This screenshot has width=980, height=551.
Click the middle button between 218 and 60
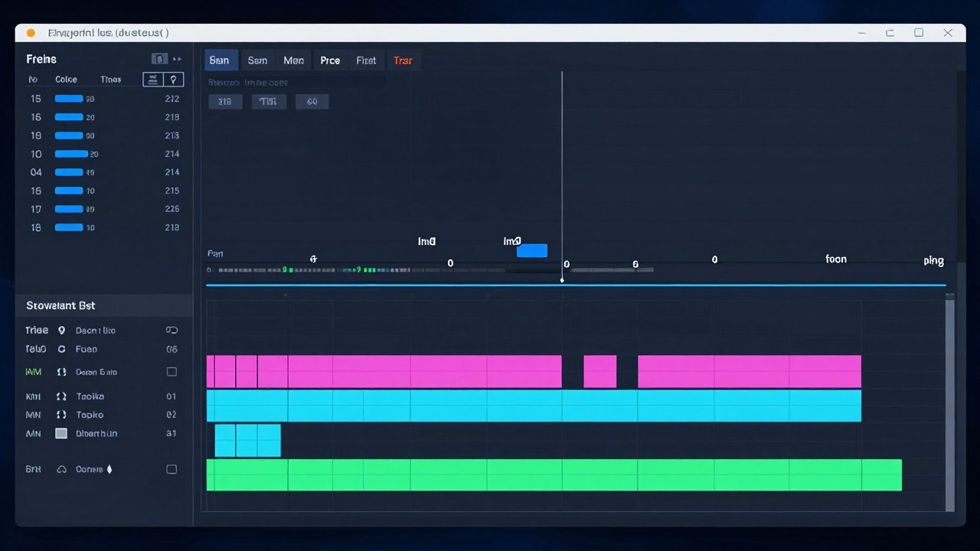(268, 102)
